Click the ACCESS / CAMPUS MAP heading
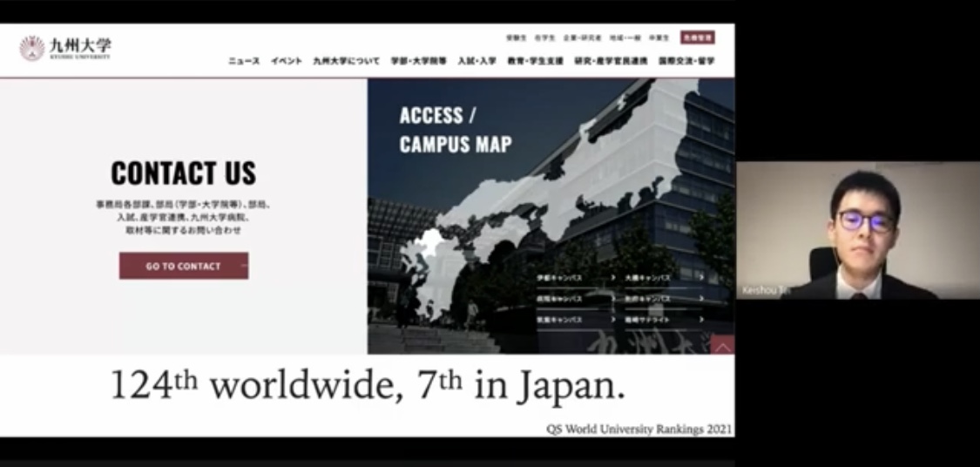The width and height of the screenshot is (980, 467). 456,130
